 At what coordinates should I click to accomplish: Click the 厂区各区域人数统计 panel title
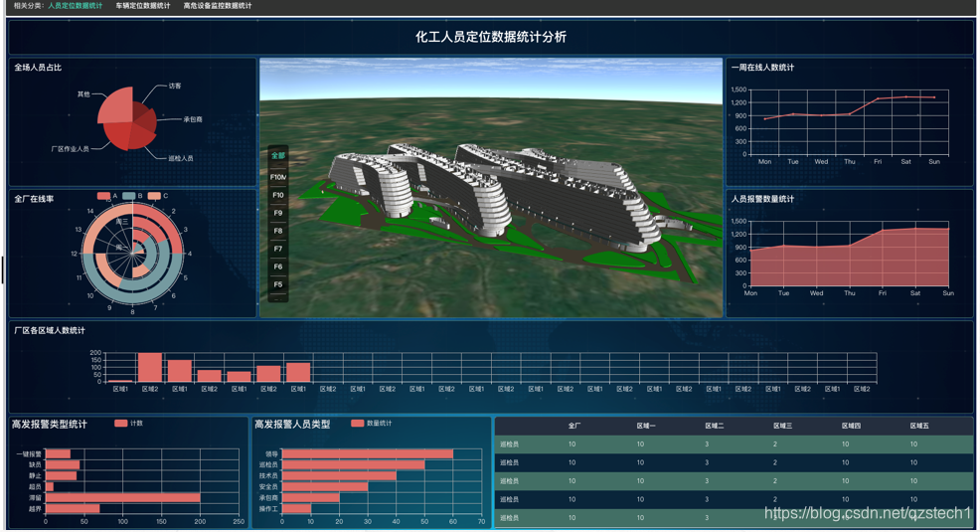coord(50,331)
